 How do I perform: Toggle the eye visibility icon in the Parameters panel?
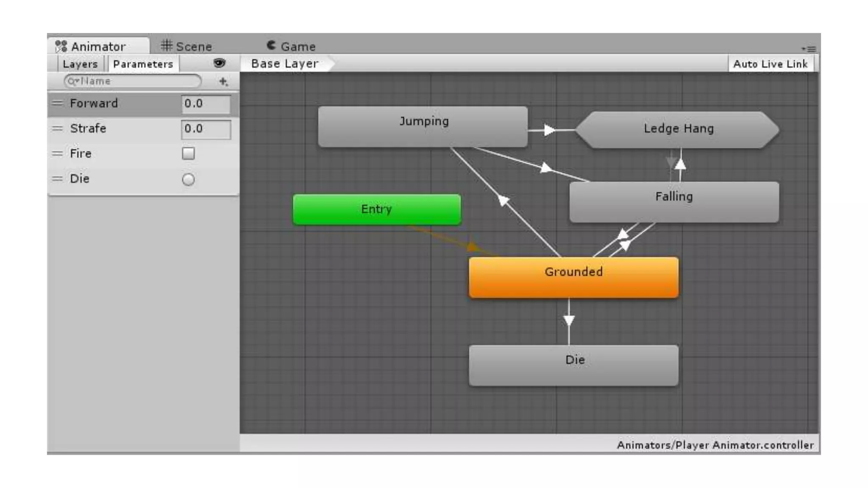pyautogui.click(x=219, y=63)
